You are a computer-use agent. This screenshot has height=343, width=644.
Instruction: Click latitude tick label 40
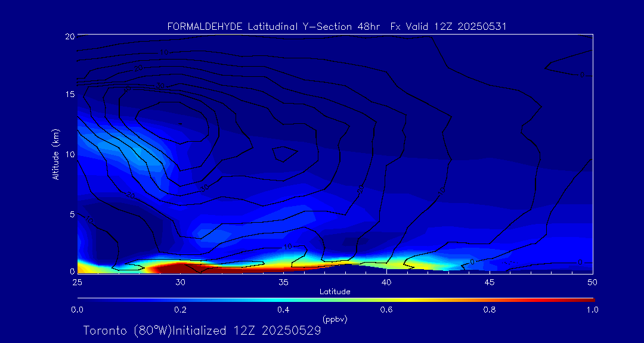click(386, 282)
